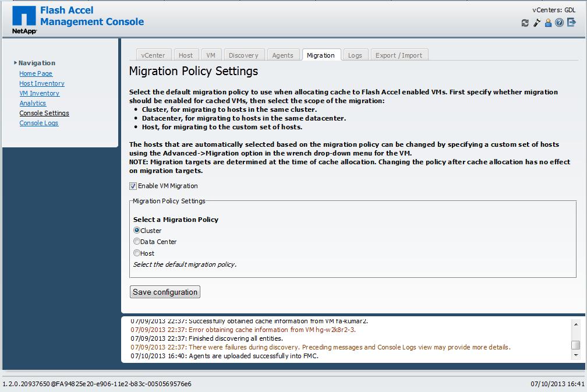The height and width of the screenshot is (392, 587).
Task: Open the Discovery tab
Action: pos(243,55)
